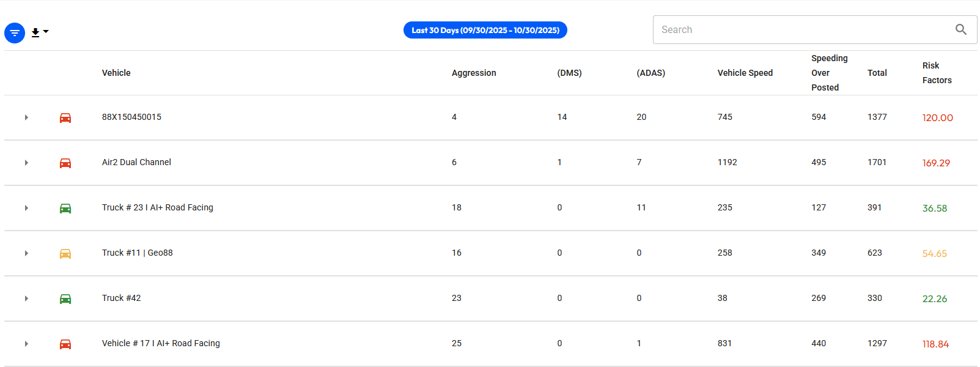Click risk factor value 36.58
The width and height of the screenshot is (980, 367).
[935, 208]
